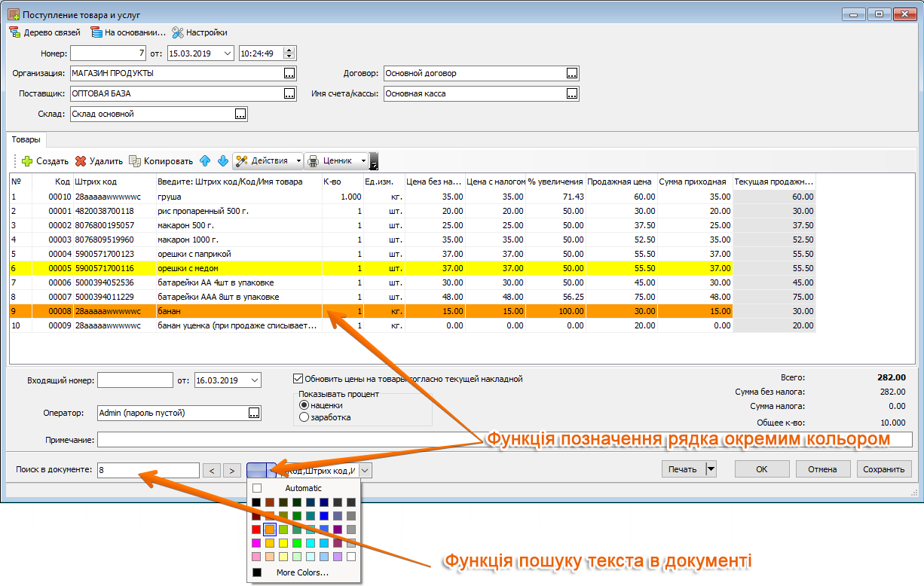Click the green plus Создать button
Image resolution: width=924 pixels, height=586 pixels.
coord(44,160)
